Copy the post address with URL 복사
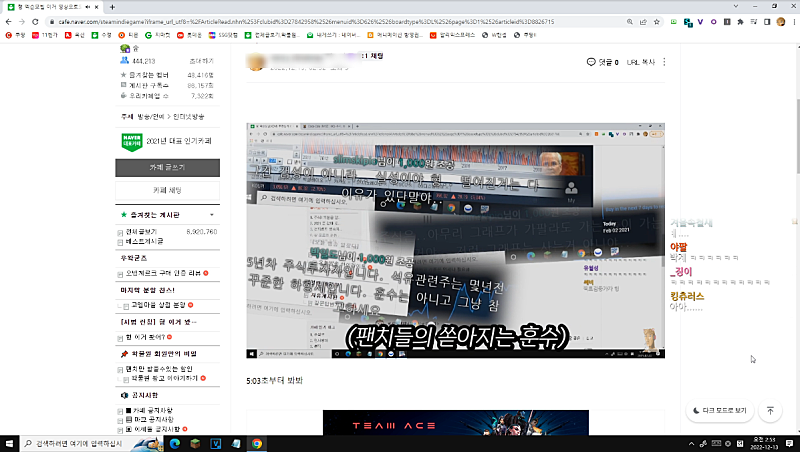 pyautogui.click(x=640, y=62)
